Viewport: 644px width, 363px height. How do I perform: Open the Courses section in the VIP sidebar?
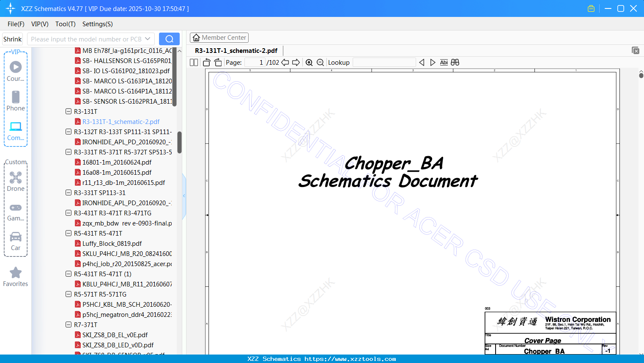point(16,71)
